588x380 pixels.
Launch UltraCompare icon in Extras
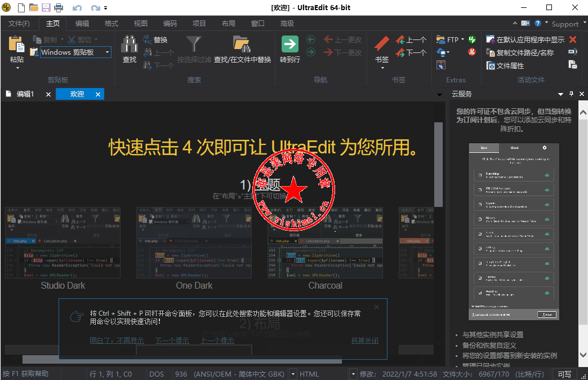point(441,65)
